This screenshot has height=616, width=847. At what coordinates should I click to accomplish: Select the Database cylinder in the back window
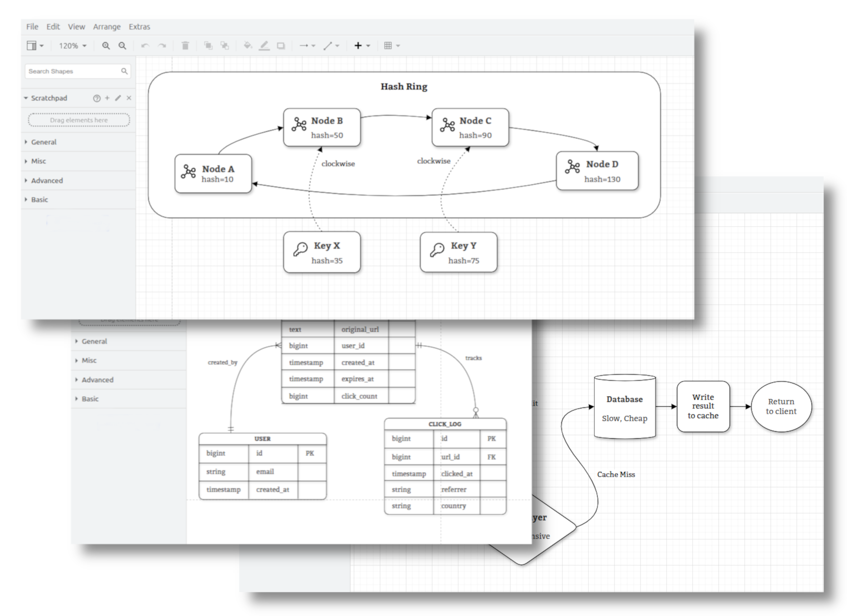[625, 406]
